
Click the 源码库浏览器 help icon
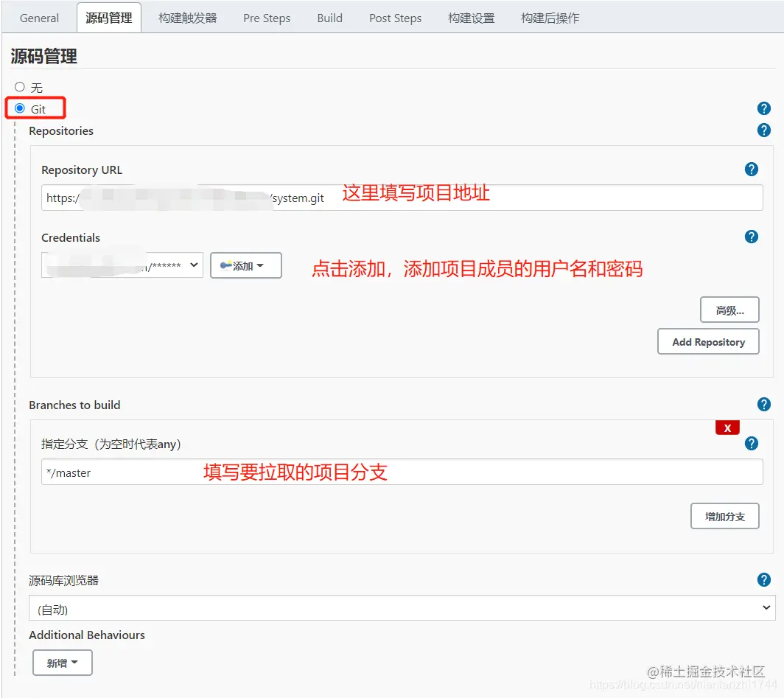tap(764, 579)
